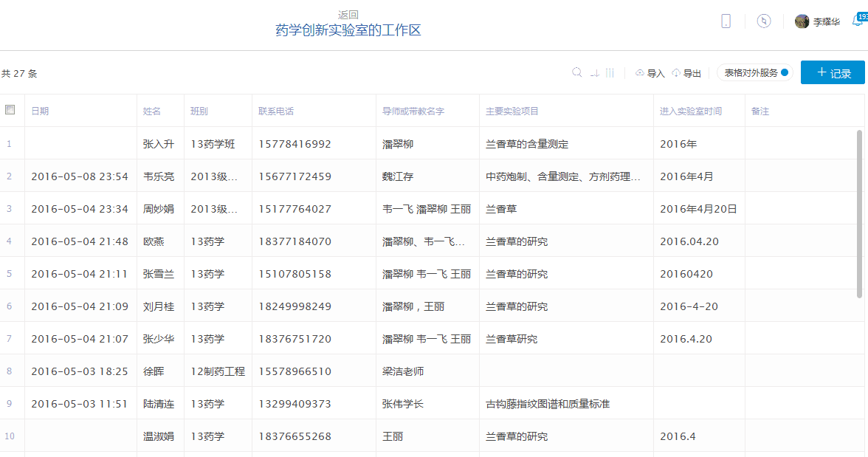Select the row for 张入升
868x457 pixels.
click(x=159, y=144)
